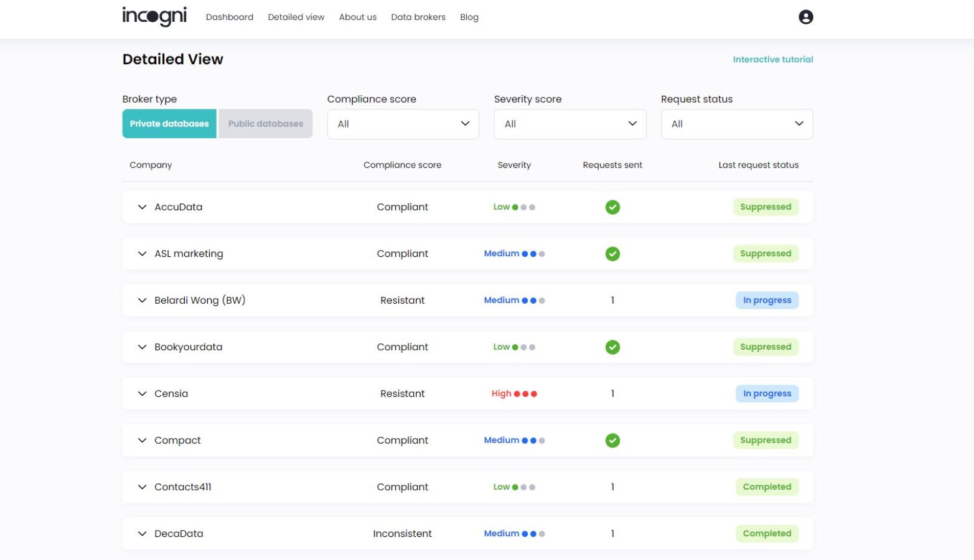Screen dimensions: 974x560
Task: Click Censia's High severity indicator
Action: coord(514,394)
